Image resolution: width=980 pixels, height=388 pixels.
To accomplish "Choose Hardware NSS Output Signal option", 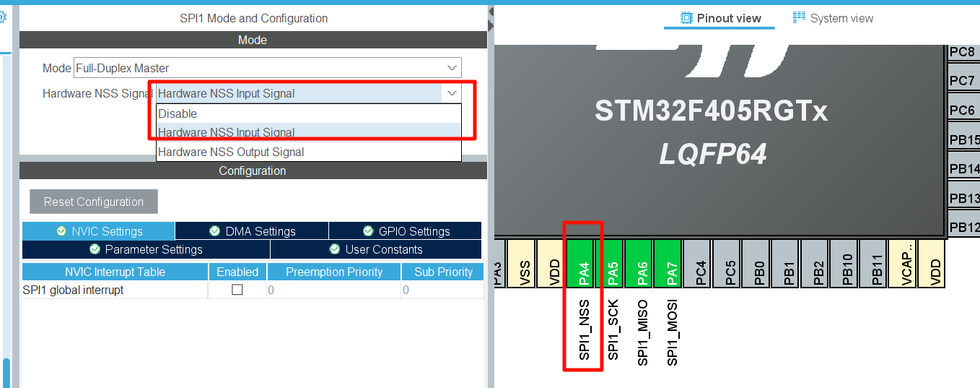I will [308, 152].
